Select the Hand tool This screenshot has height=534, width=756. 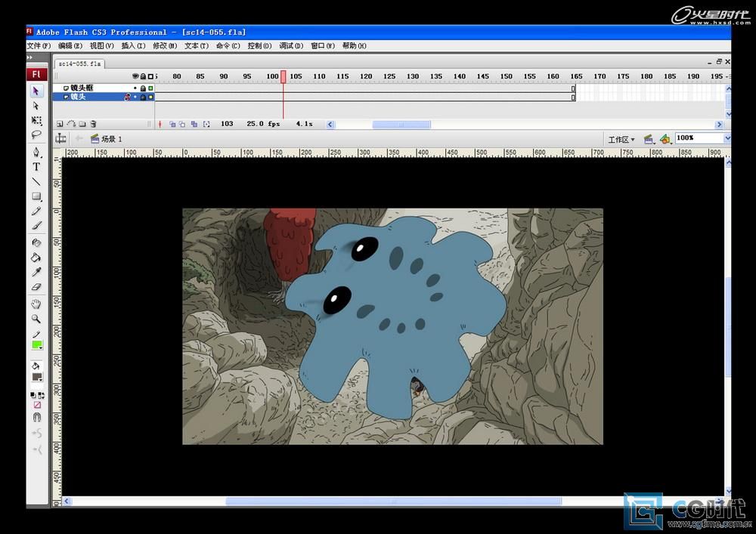(36, 304)
